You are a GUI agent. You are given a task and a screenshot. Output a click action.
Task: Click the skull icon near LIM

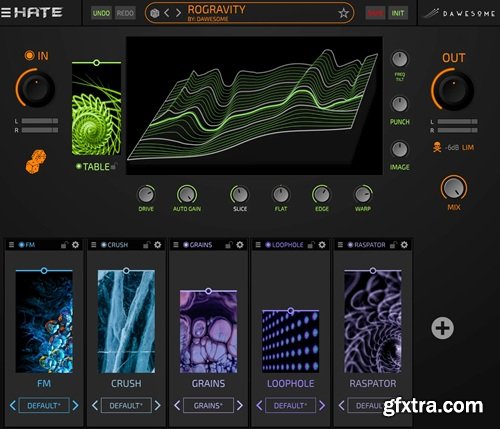pyautogui.click(x=437, y=147)
